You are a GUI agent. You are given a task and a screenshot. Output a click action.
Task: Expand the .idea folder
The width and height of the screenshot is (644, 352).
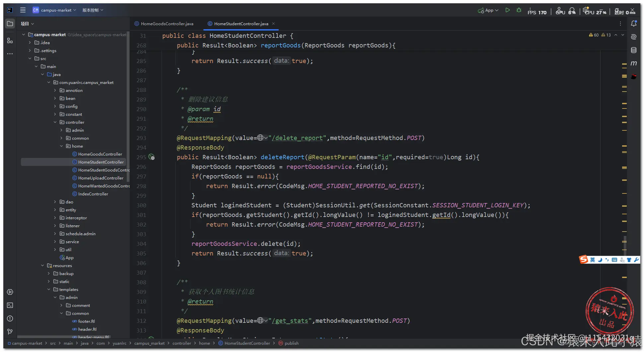[30, 42]
